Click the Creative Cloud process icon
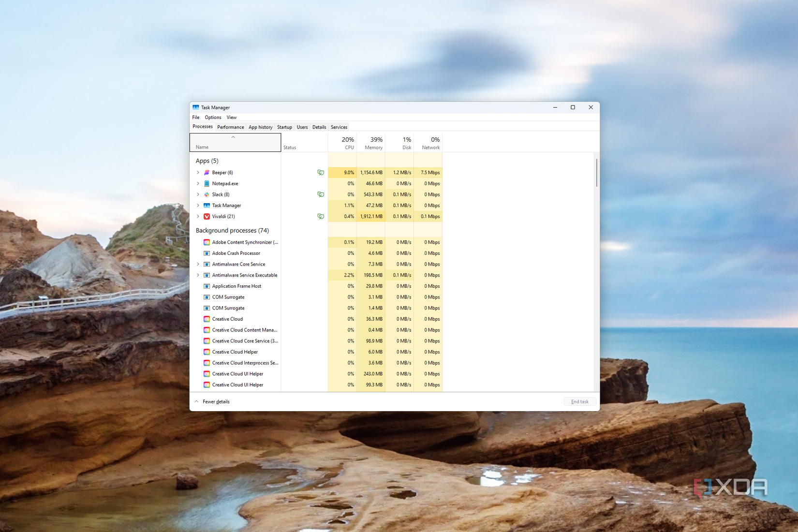Viewport: 798px width, 532px height. (x=207, y=319)
